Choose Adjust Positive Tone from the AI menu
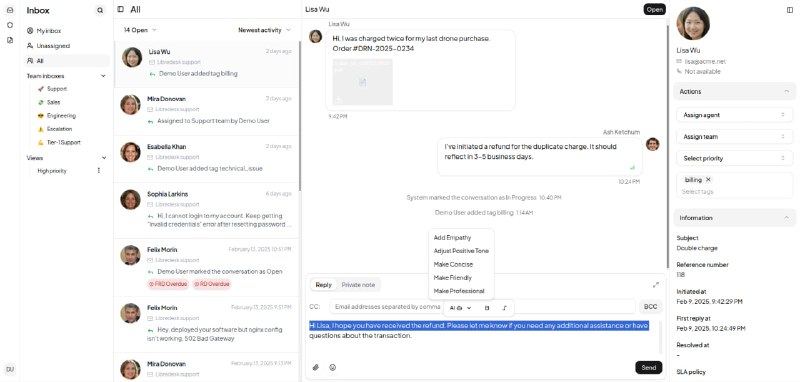Viewport: 800px width, 382px height. point(461,251)
